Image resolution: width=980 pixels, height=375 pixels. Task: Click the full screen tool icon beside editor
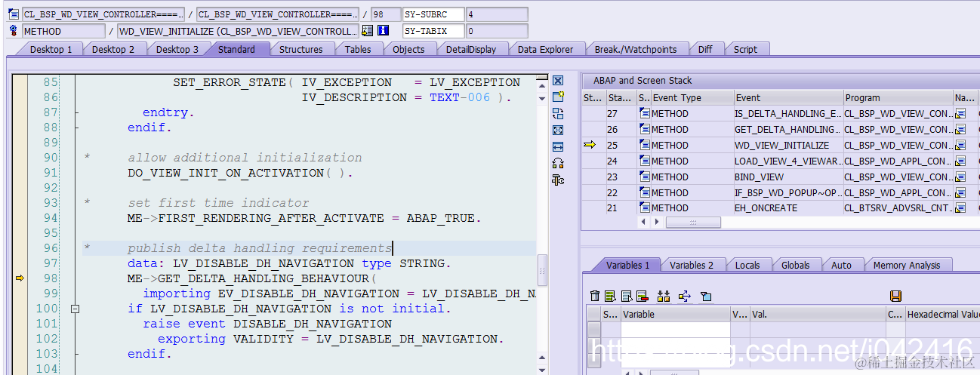(558, 130)
